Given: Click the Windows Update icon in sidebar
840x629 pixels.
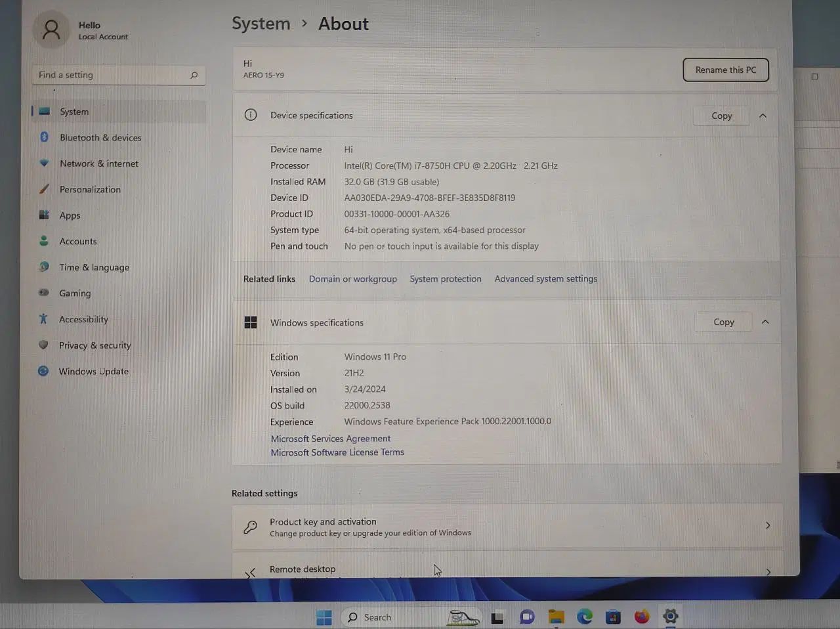Looking at the screenshot, I should click(x=43, y=371).
